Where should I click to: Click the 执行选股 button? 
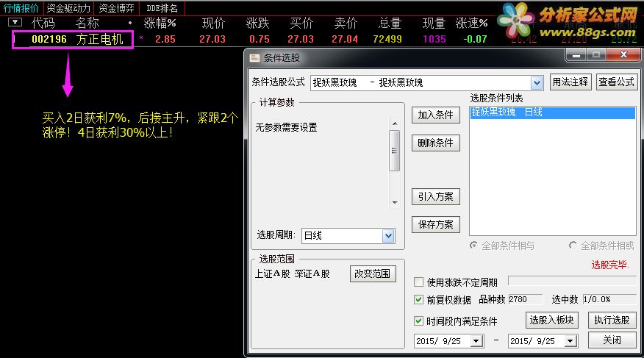612,320
